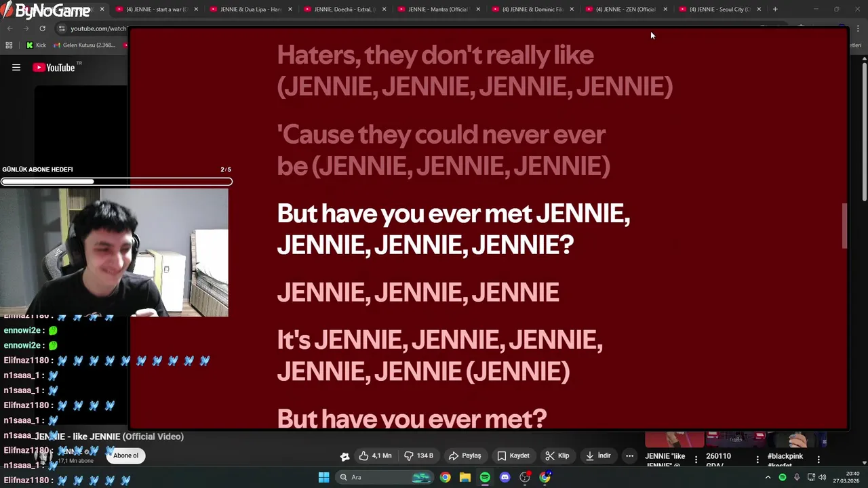Click the Paylaş share button
Screen dimensions: 868x488
[x=465, y=455]
